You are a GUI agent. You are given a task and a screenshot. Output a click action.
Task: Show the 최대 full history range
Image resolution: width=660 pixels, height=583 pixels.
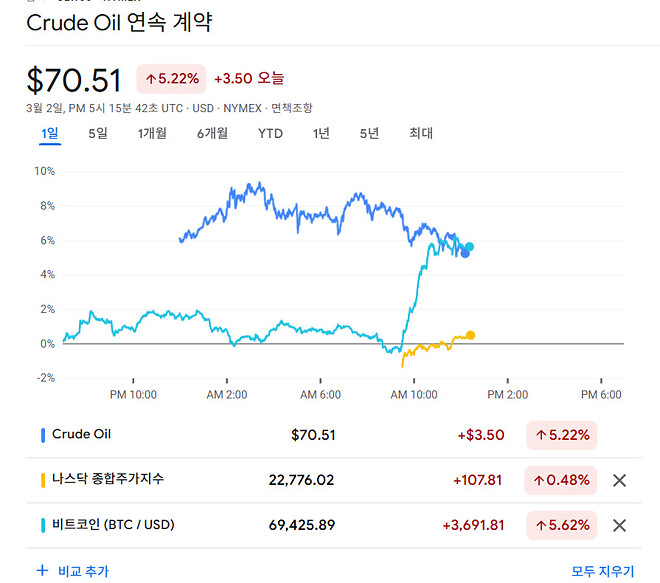tap(421, 133)
